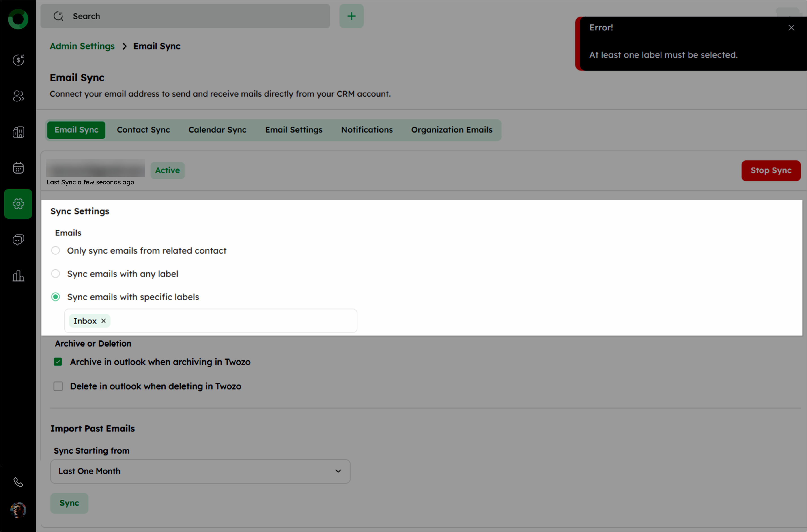This screenshot has height=532, width=807.
Task: Open the Deals icon in sidebar
Action: (x=18, y=60)
